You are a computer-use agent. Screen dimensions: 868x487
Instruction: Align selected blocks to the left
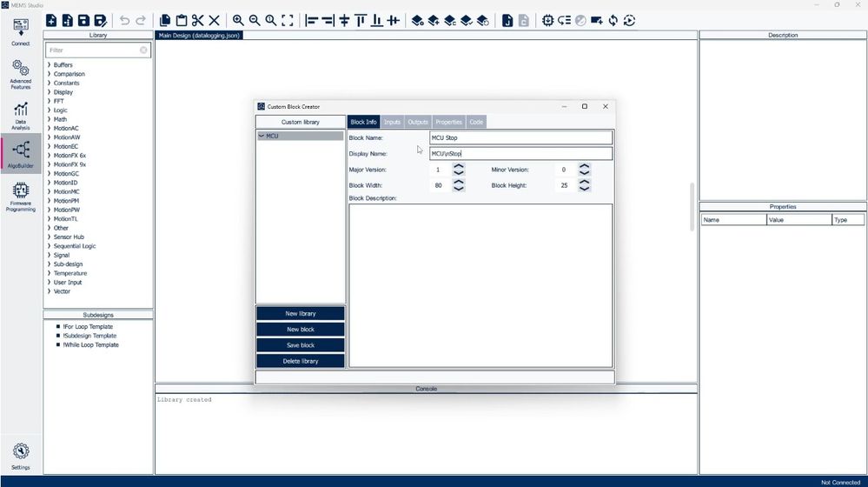(x=312, y=21)
